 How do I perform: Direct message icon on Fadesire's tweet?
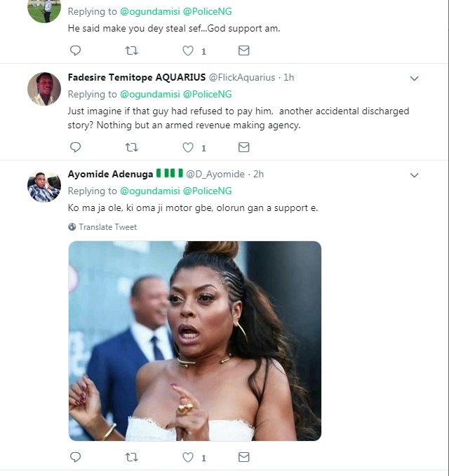click(243, 147)
